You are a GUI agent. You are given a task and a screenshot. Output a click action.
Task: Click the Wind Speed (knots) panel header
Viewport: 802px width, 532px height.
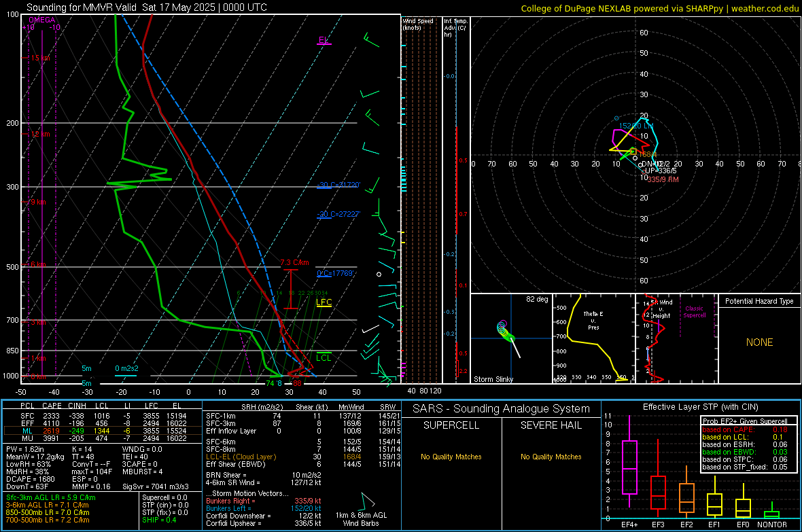418,24
